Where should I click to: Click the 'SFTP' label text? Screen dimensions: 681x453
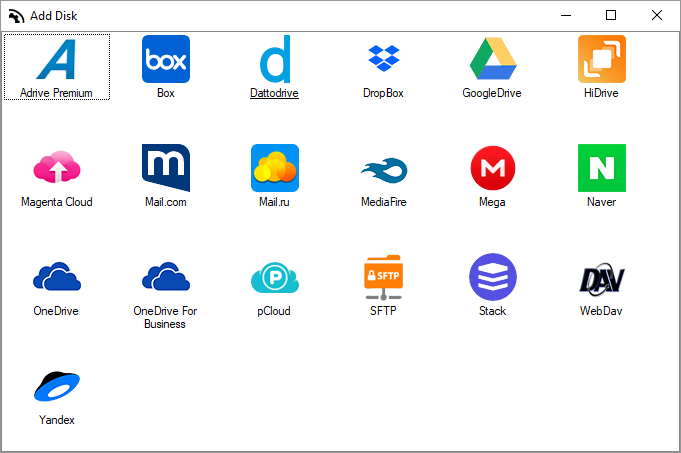pos(383,311)
